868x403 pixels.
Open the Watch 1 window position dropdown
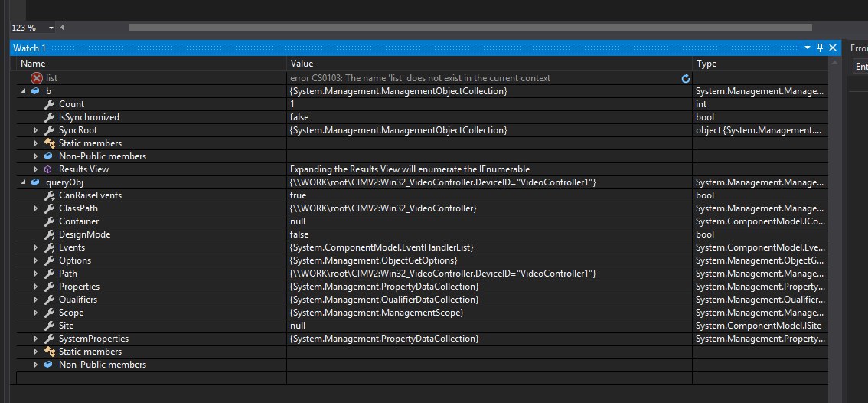[x=807, y=48]
